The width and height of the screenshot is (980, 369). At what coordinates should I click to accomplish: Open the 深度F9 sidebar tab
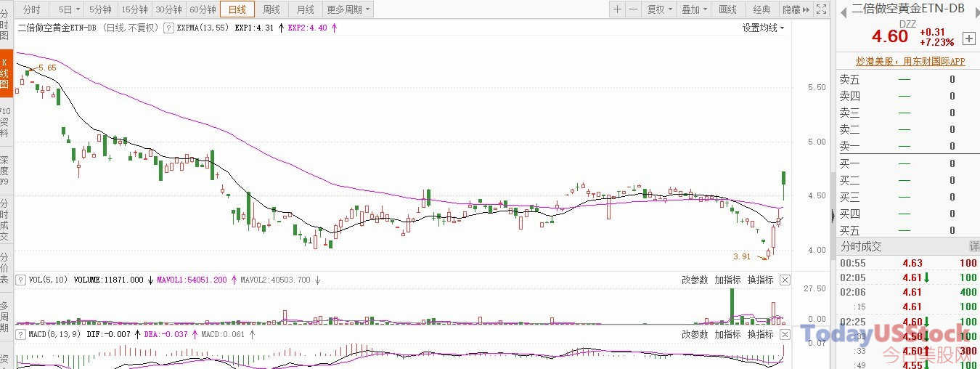6,171
